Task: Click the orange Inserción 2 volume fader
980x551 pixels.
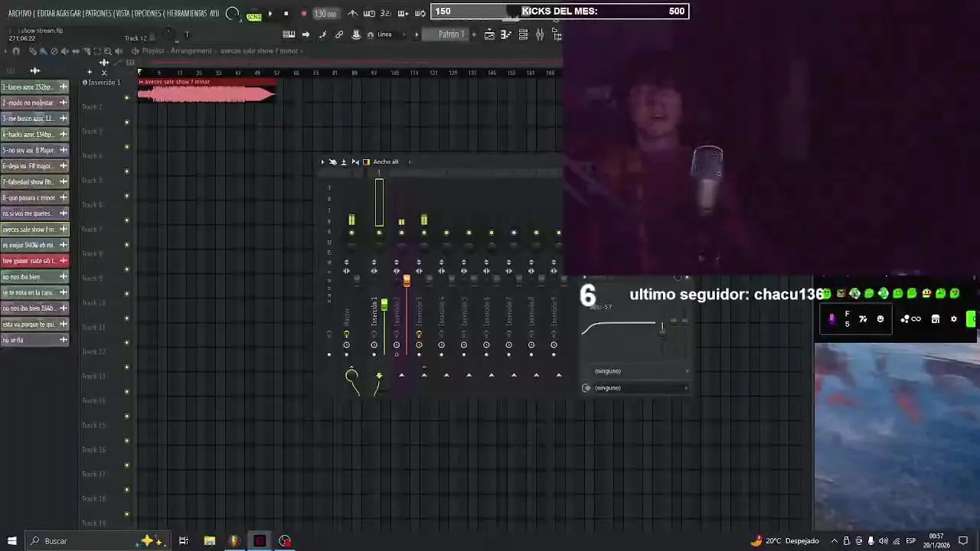Action: [x=407, y=281]
